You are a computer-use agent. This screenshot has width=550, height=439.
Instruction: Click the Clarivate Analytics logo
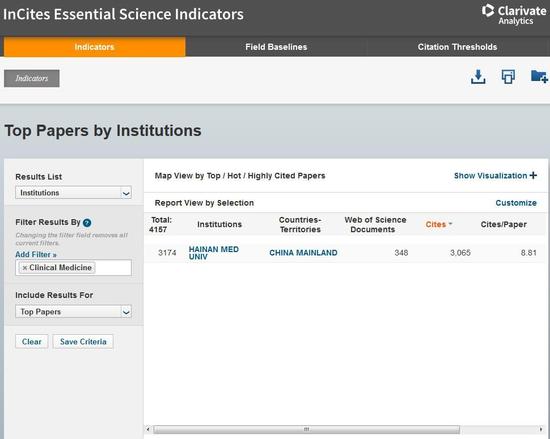514,14
